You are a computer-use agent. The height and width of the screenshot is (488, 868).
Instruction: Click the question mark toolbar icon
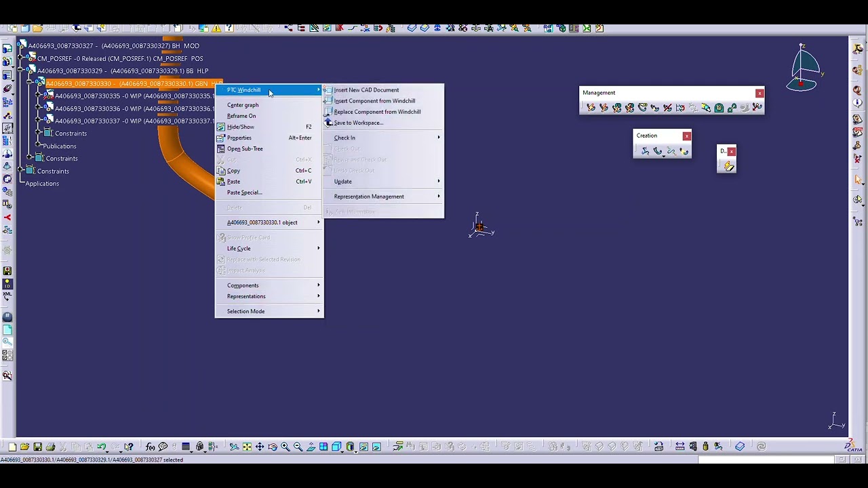(229, 28)
